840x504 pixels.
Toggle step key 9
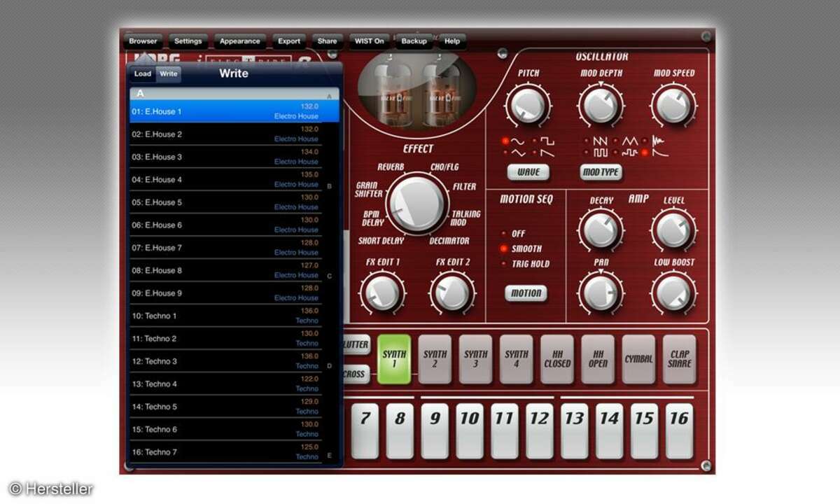pyautogui.click(x=435, y=431)
